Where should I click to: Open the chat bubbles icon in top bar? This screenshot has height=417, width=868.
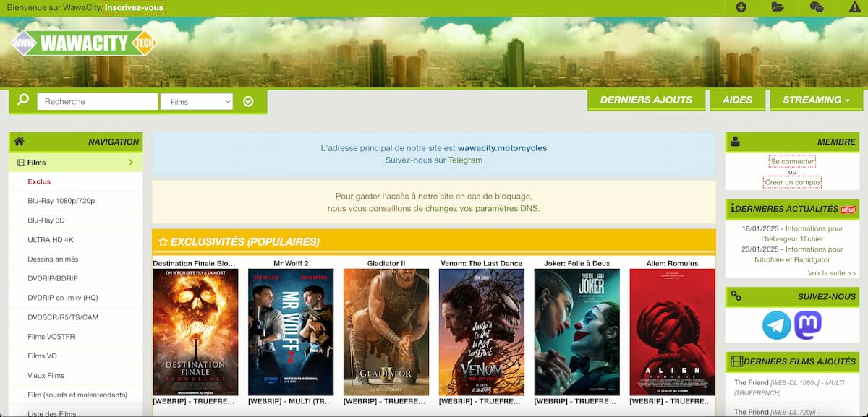point(817,7)
